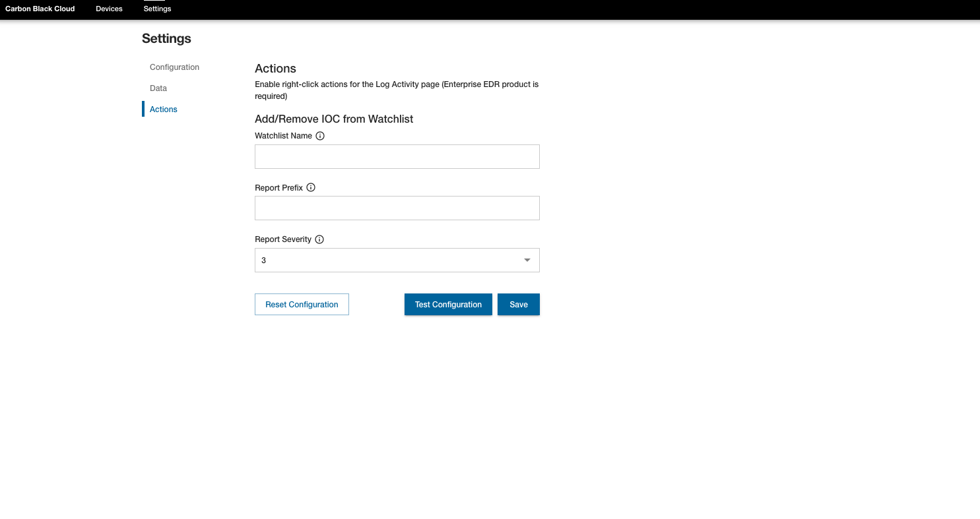Image resolution: width=980 pixels, height=519 pixels.
Task: Click inside the Watchlist Name field
Action: tap(397, 156)
